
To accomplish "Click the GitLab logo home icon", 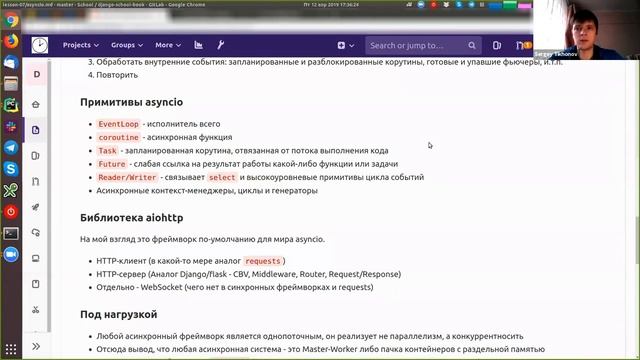I will click(x=40, y=45).
